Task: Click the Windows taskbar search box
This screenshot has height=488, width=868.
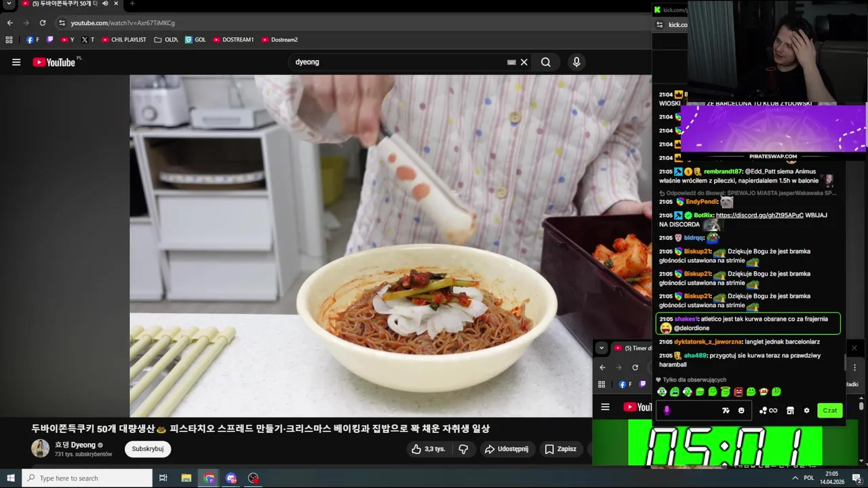Action: pos(87,479)
